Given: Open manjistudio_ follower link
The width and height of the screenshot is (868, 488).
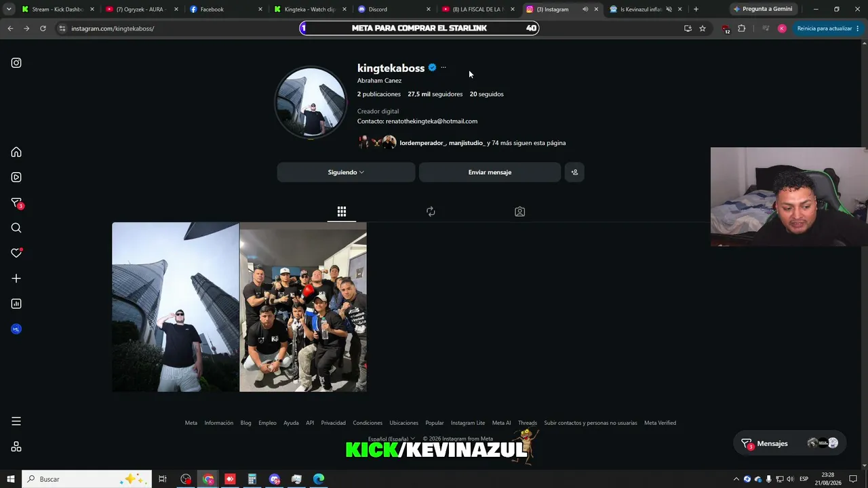Looking at the screenshot, I should [467, 143].
